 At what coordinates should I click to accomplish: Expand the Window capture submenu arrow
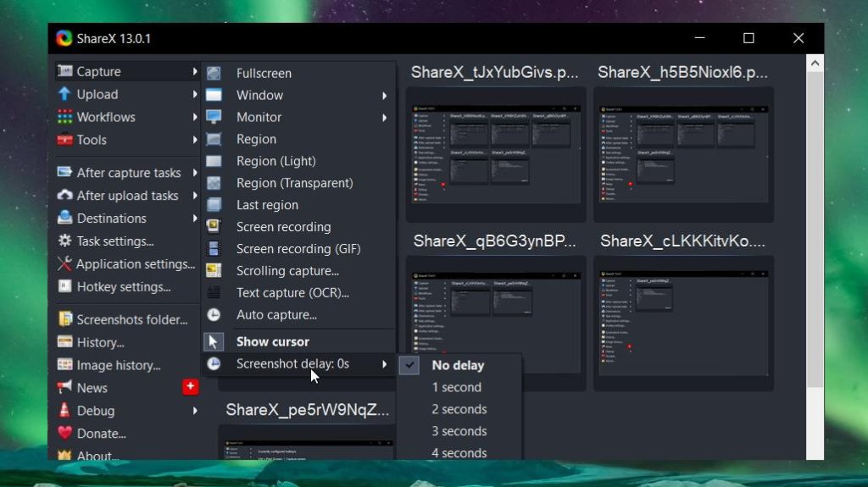pyautogui.click(x=384, y=96)
